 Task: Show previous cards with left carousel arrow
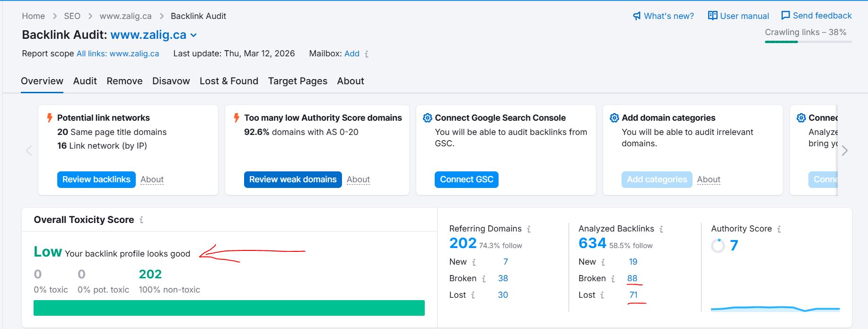point(29,151)
